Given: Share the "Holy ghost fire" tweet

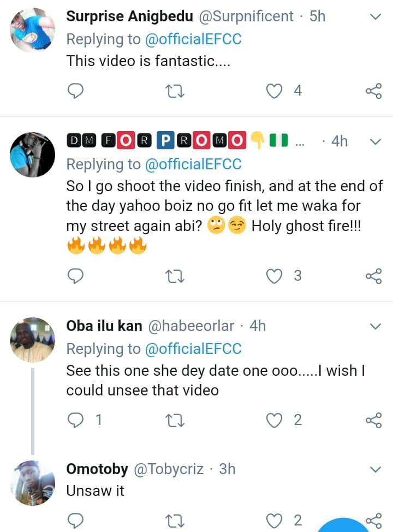Looking at the screenshot, I should tap(373, 276).
